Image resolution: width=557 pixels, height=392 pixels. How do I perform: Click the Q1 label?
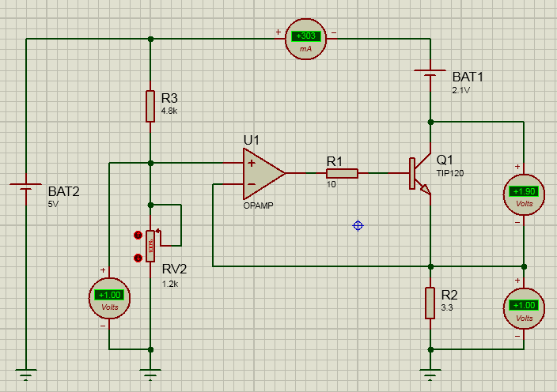click(445, 160)
